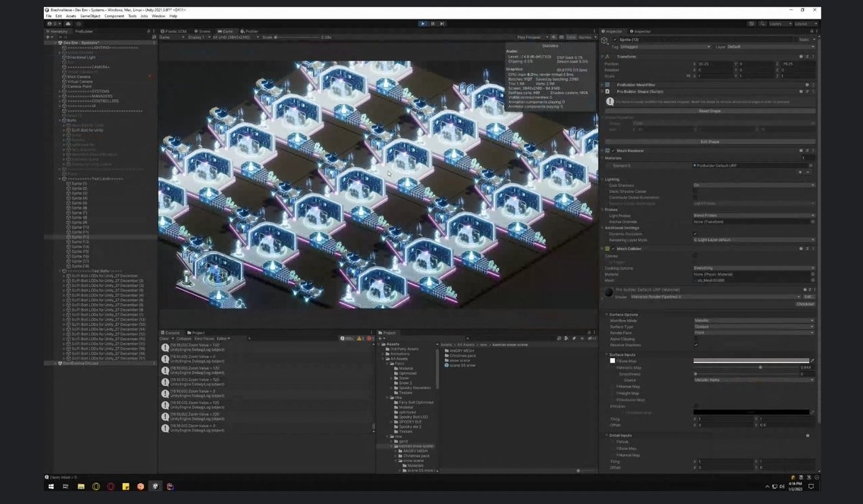This screenshot has width=863, height=504.
Task: Switch to the Scene tab
Action: coord(203,32)
